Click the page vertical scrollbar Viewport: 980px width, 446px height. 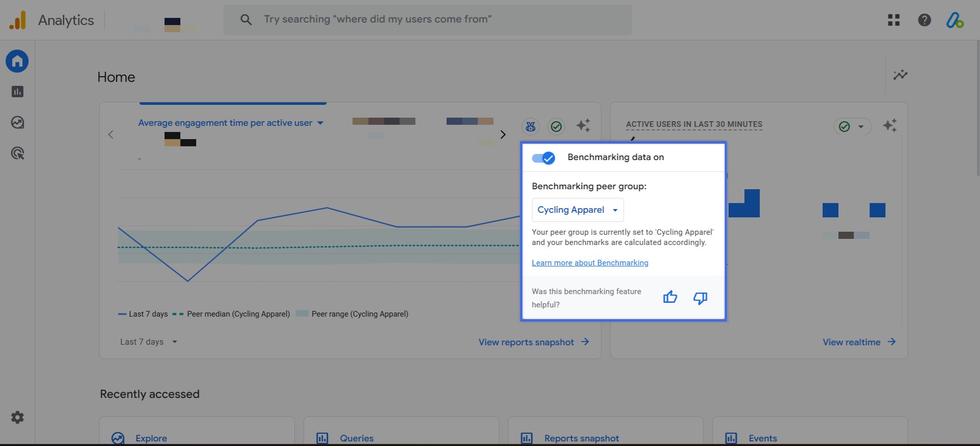(978, 107)
